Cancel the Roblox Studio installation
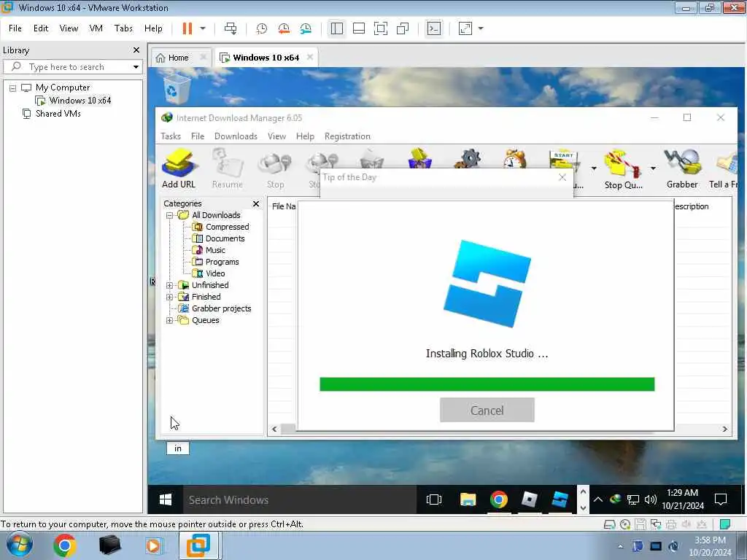This screenshot has width=747, height=560. pyautogui.click(x=487, y=410)
